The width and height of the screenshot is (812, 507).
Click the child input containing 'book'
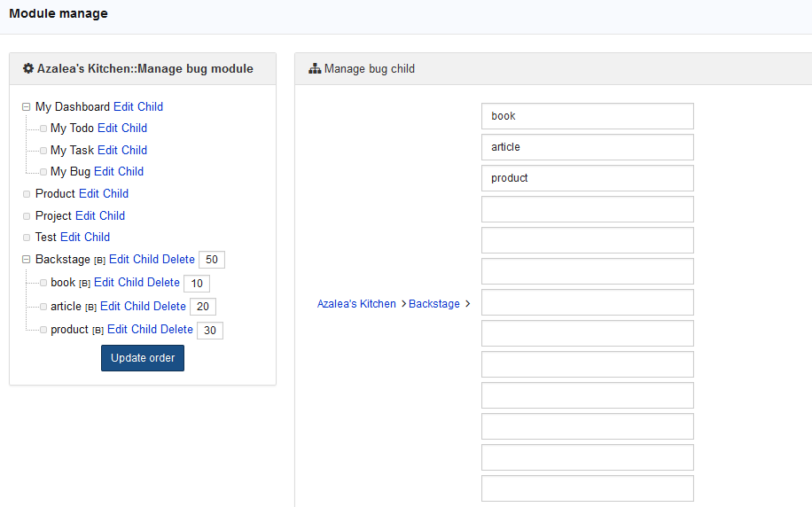click(587, 116)
